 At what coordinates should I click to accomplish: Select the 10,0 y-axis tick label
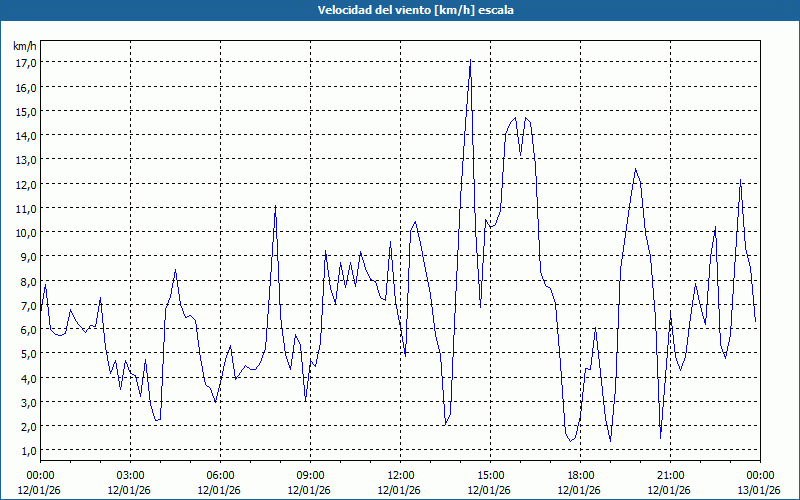coord(25,232)
